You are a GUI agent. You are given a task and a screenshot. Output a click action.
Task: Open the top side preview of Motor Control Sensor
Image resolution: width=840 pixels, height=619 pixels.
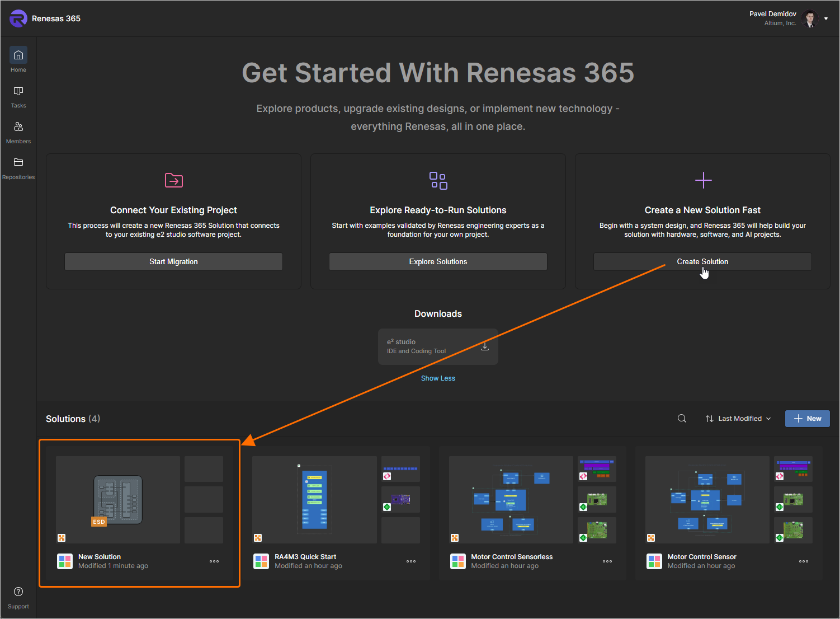pos(793,469)
